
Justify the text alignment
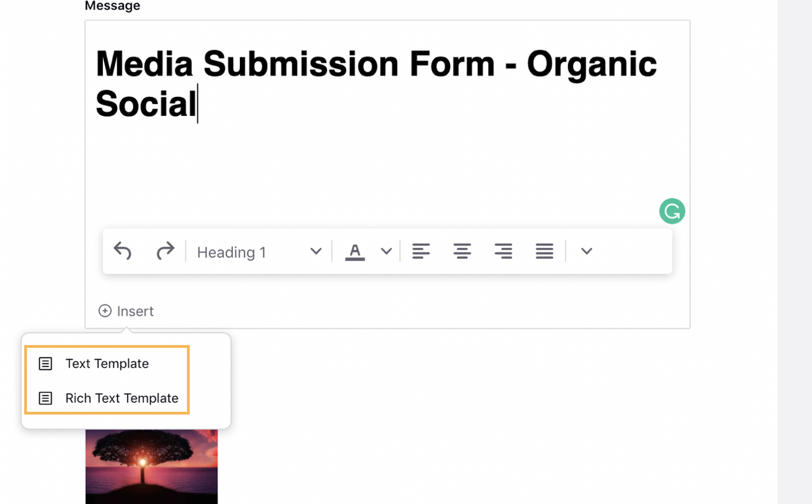pos(544,251)
